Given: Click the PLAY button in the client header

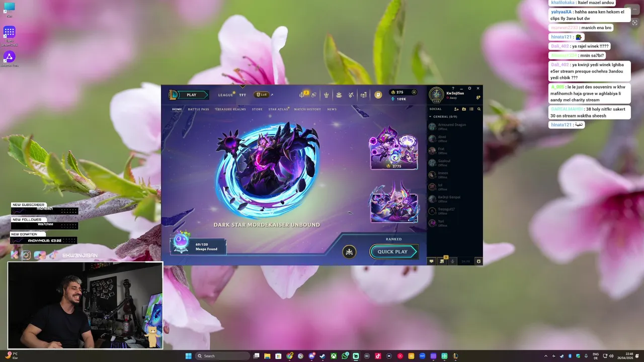Looking at the screenshot, I should pyautogui.click(x=192, y=95).
